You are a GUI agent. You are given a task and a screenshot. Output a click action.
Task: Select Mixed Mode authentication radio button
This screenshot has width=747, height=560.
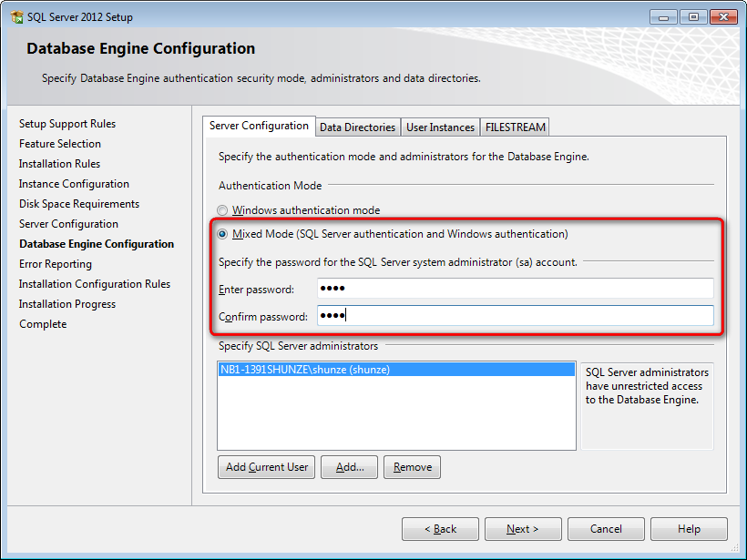coord(222,234)
